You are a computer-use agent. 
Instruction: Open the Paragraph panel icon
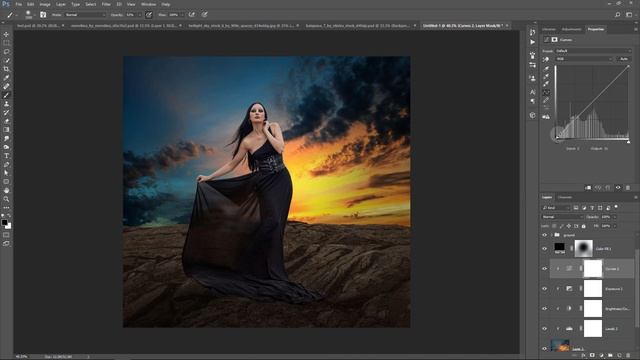pos(532,101)
